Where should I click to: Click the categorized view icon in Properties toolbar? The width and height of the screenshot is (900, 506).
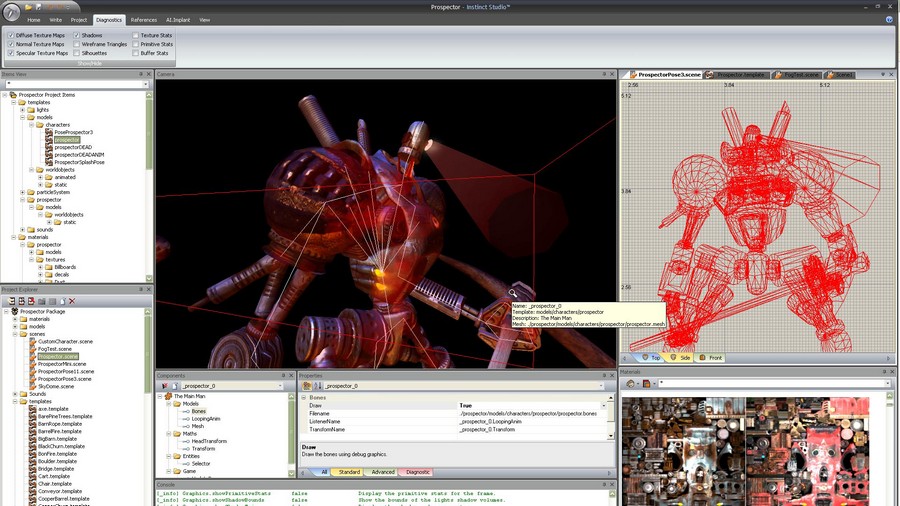click(305, 385)
